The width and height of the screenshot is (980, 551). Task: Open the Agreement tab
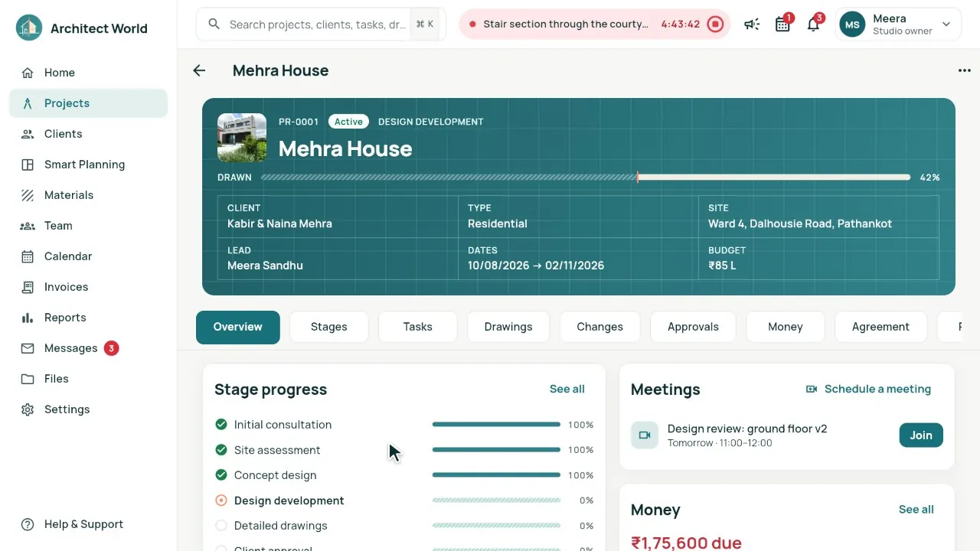[x=880, y=327]
